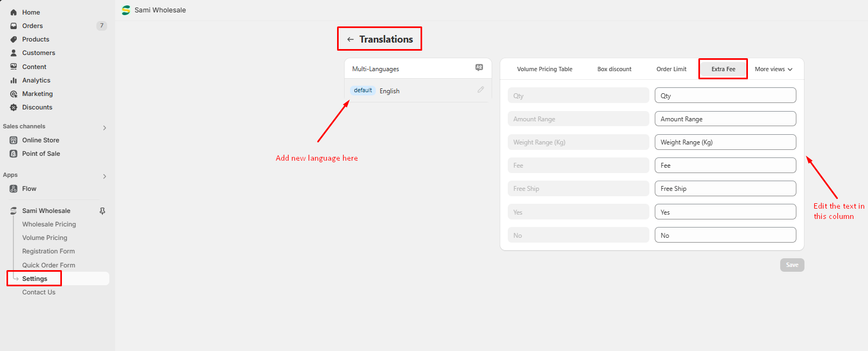Switch to the Volume Pricing Table tab
Screen dimensions: 868x351
[x=544, y=69]
